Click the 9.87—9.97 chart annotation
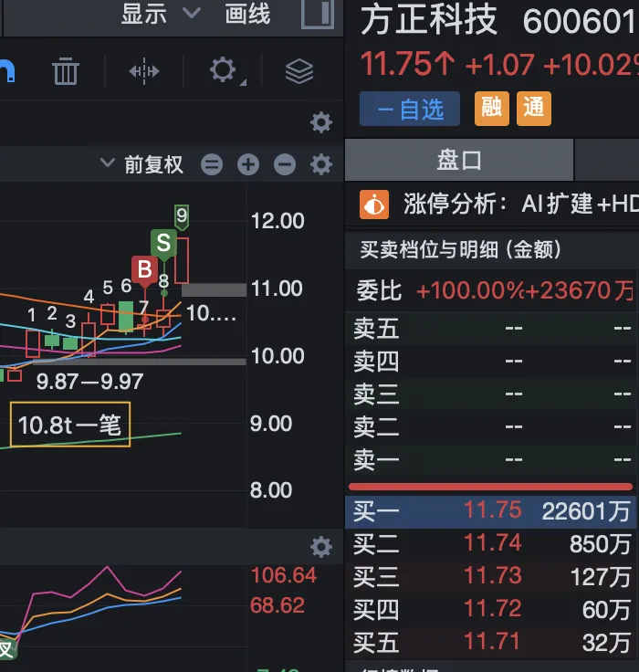This screenshot has width=639, height=672. coord(89,381)
